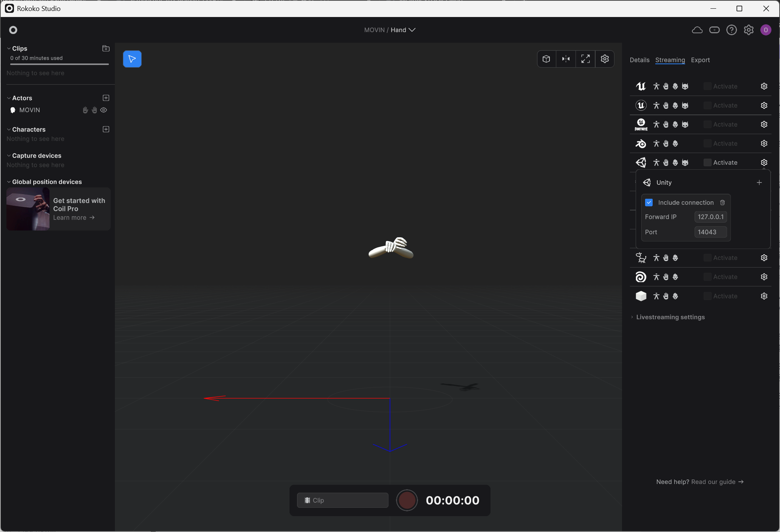The height and width of the screenshot is (532, 780).
Task: Open viewport settings gear
Action: [x=605, y=59]
